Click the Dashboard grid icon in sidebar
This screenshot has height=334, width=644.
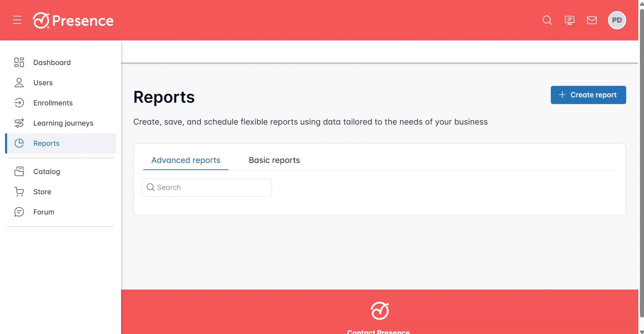click(x=19, y=62)
